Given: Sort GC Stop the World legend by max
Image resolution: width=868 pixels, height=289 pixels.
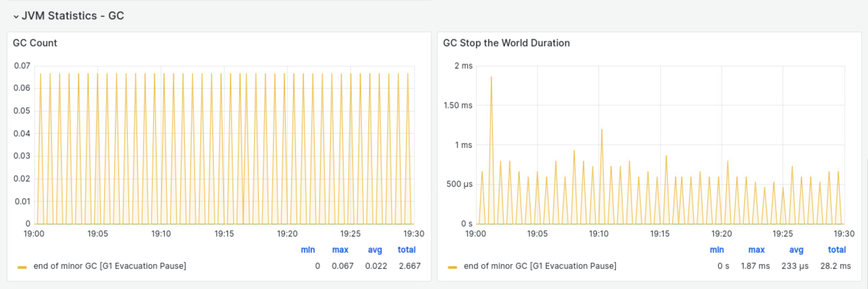Looking at the screenshot, I should click(x=756, y=250).
